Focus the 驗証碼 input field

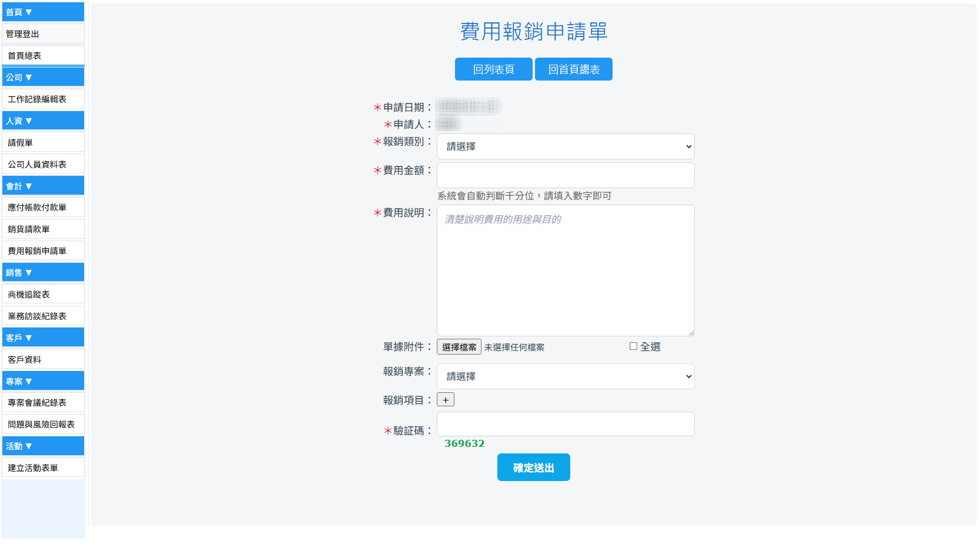[566, 424]
